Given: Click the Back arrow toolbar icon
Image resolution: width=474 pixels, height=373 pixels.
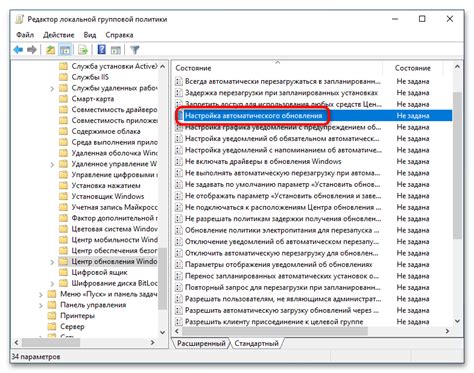Looking at the screenshot, I should [18, 50].
